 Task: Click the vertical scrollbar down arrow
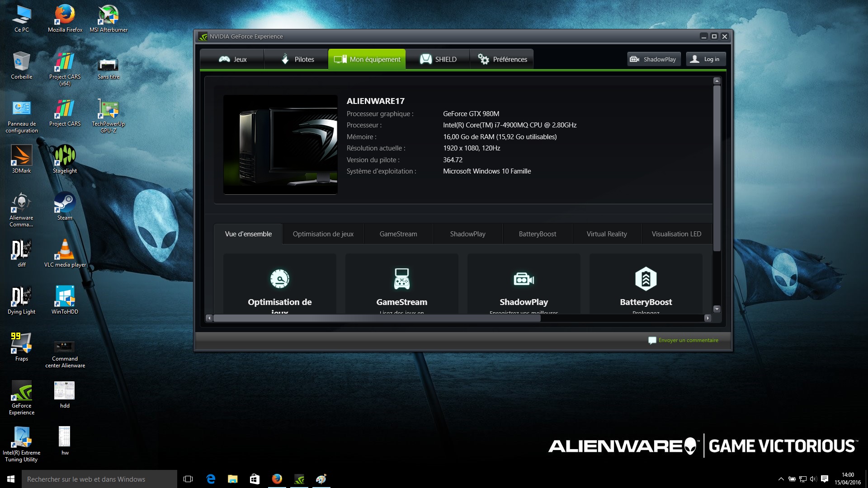click(x=717, y=309)
